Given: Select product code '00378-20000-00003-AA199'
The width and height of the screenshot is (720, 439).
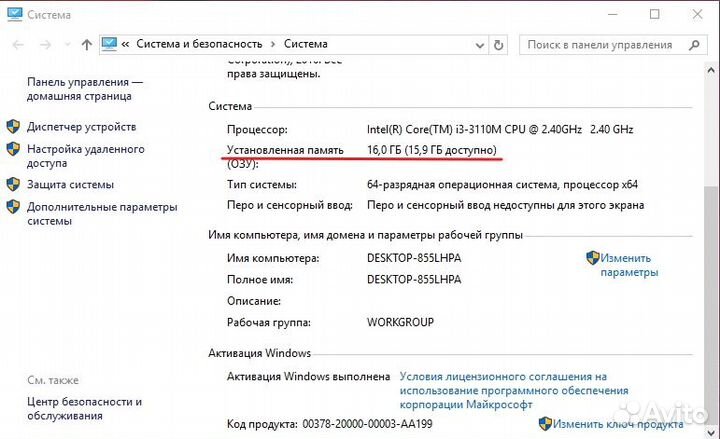Looking at the screenshot, I should 367,424.
